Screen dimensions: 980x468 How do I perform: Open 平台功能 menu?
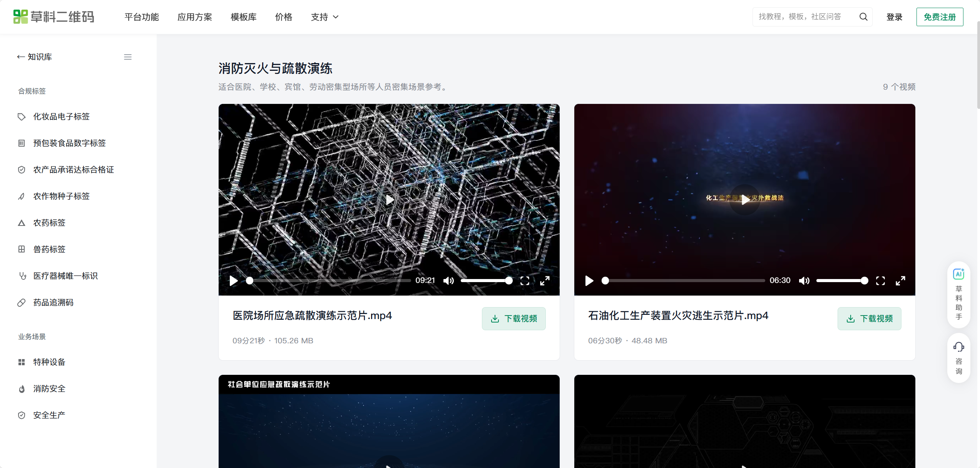[x=142, y=17]
